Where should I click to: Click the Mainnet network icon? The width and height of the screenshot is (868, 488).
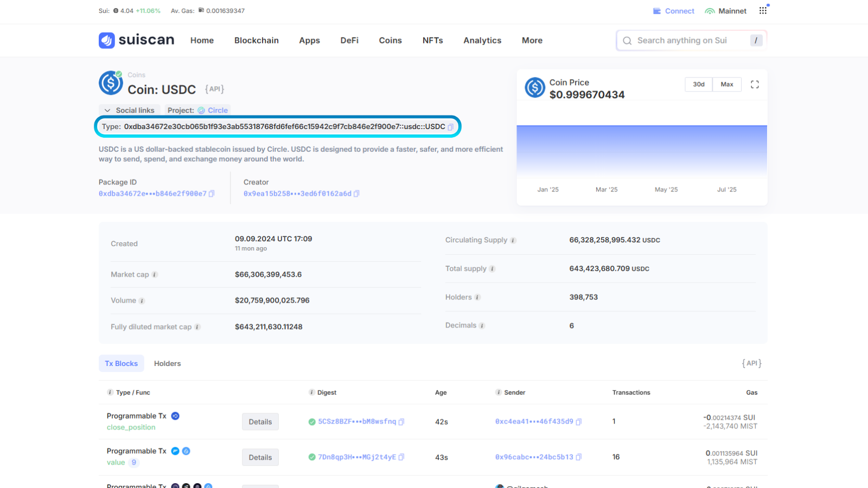coord(710,11)
